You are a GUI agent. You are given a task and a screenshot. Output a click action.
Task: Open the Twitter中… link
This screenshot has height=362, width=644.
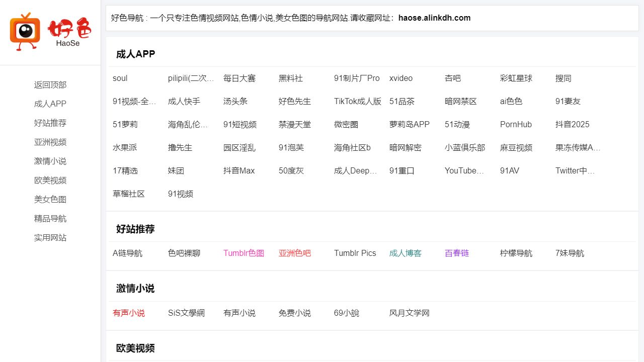pos(575,171)
